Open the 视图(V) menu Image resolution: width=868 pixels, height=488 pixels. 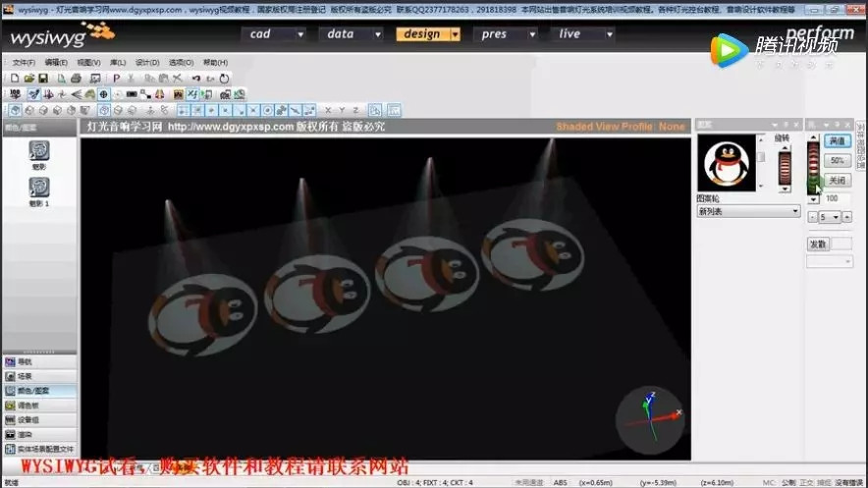click(88, 62)
